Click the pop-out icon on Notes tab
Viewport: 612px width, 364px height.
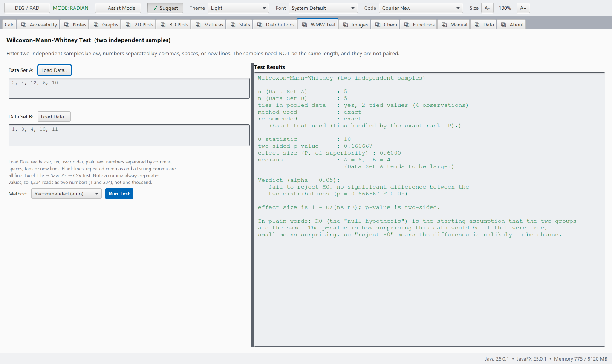point(67,25)
